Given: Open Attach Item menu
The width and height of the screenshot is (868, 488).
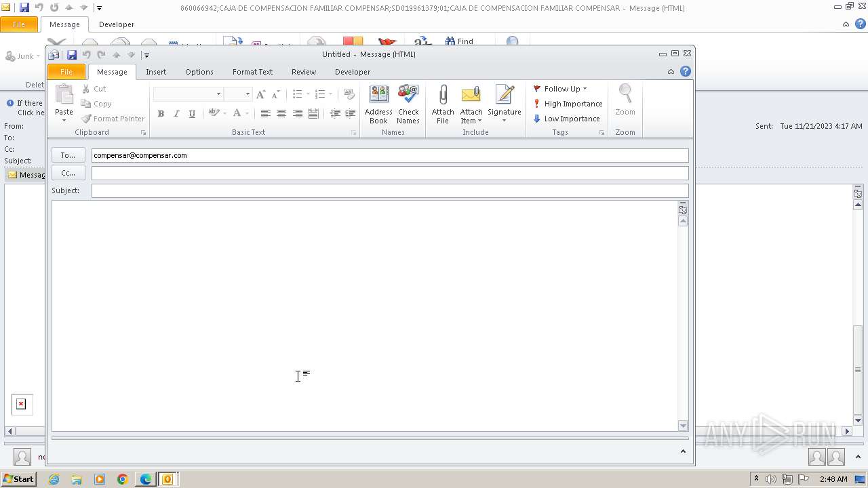Looking at the screenshot, I should point(471,104).
